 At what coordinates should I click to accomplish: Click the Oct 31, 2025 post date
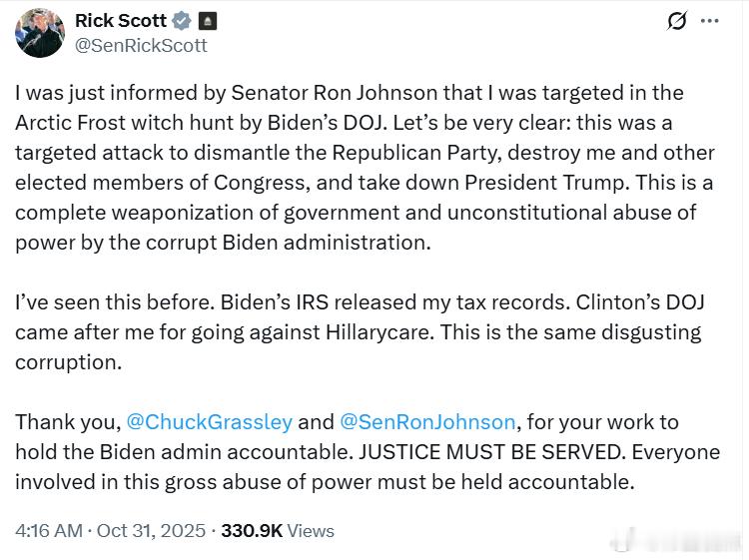tap(150, 531)
